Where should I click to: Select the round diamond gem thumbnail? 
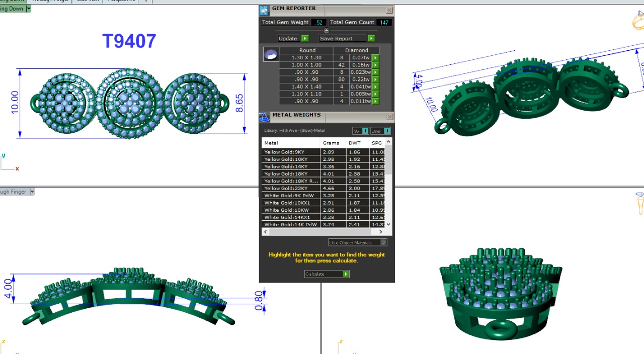[271, 54]
